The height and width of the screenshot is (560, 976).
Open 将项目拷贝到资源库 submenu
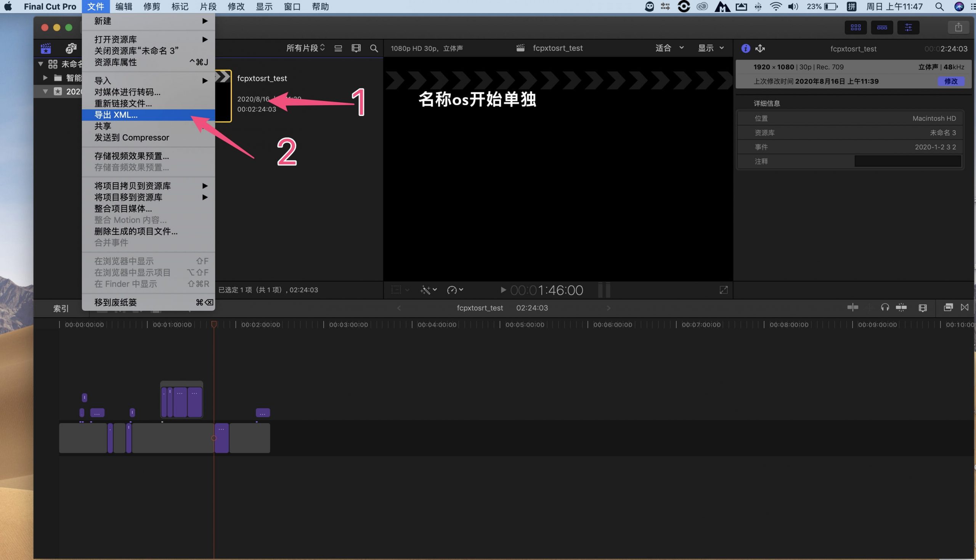pyautogui.click(x=148, y=186)
